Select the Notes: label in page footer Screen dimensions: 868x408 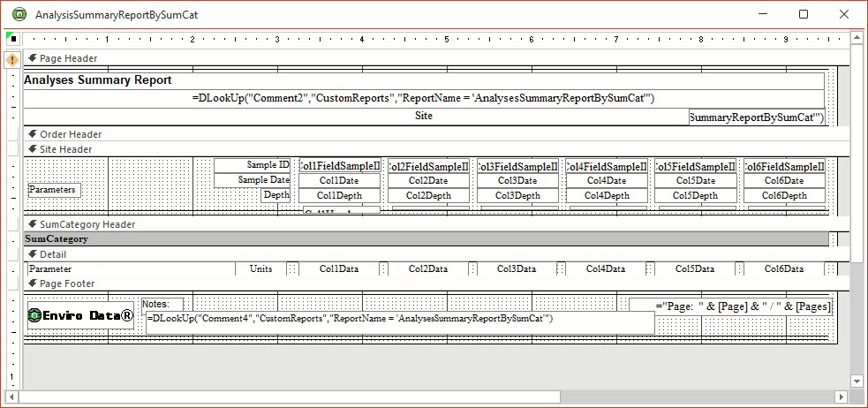(x=162, y=305)
